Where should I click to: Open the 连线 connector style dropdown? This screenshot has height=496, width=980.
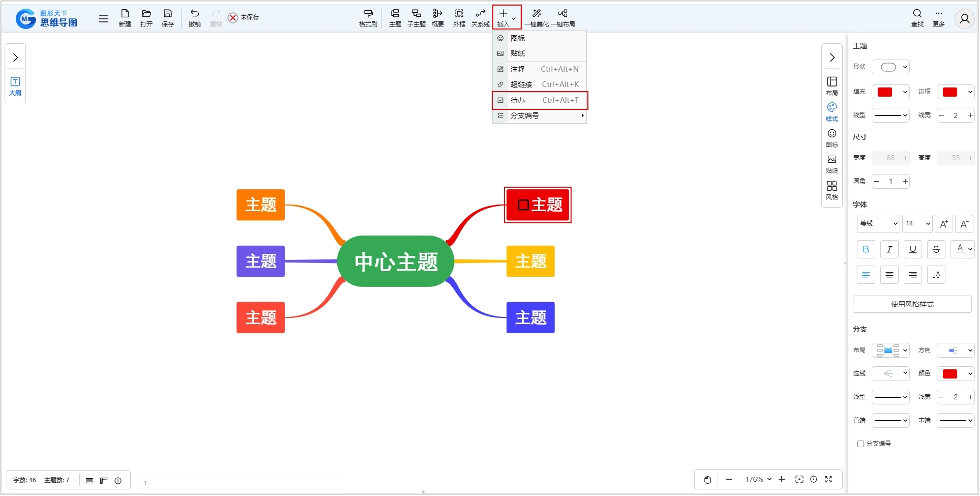tap(890, 374)
